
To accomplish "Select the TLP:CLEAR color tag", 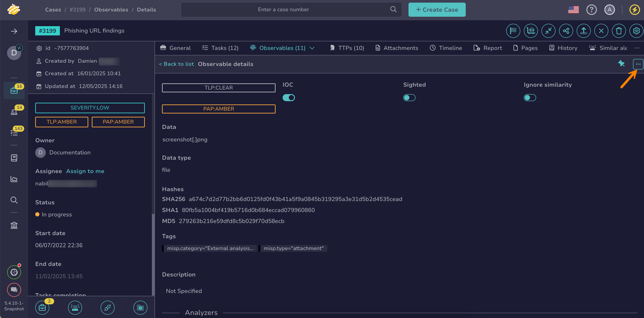I will coord(219,88).
